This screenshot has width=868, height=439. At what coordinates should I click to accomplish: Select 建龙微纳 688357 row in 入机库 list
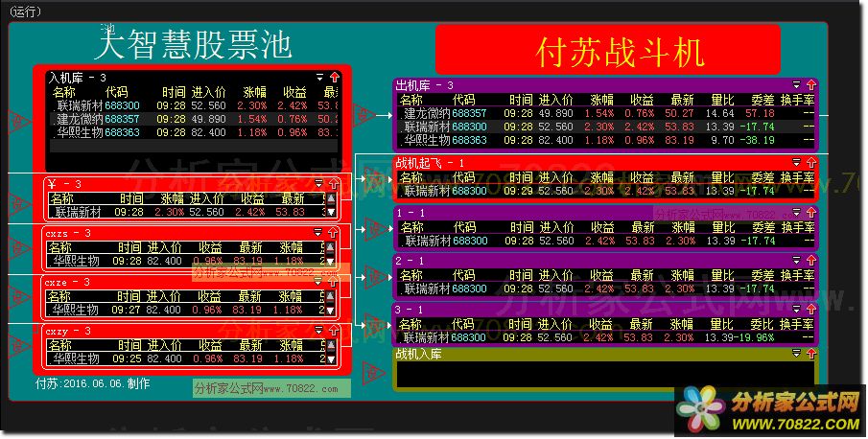click(194, 119)
